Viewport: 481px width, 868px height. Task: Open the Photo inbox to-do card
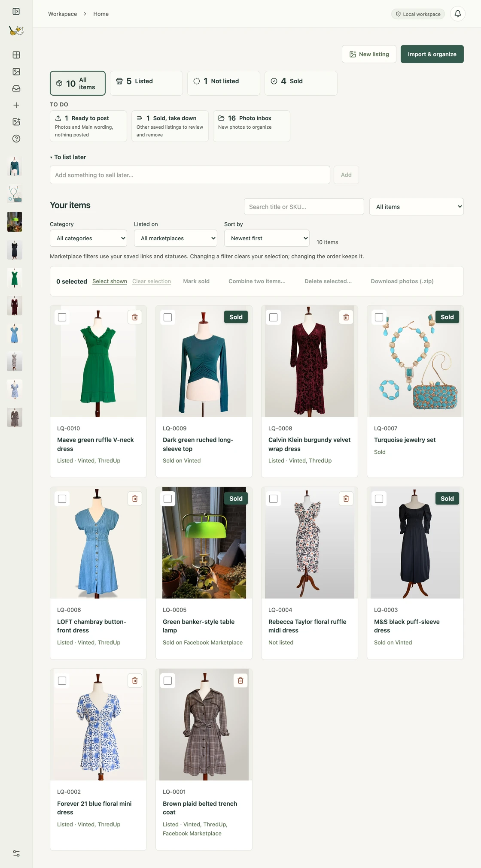point(252,126)
